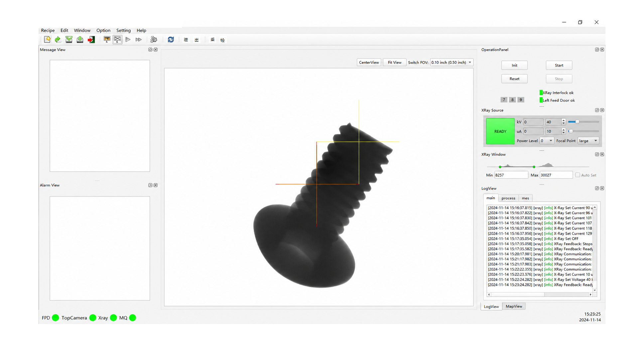This screenshot has height=344, width=644.
Task: Open the Option menu
Action: (x=103, y=30)
